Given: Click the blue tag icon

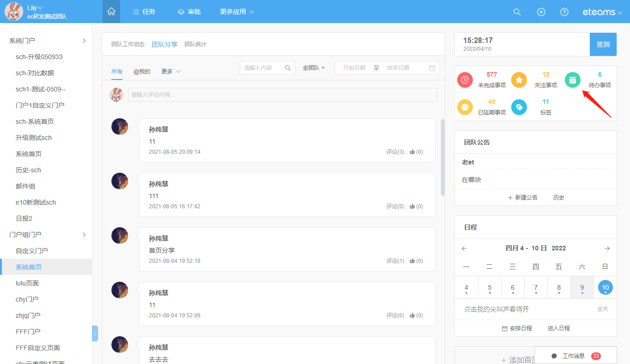Looking at the screenshot, I should [519, 107].
